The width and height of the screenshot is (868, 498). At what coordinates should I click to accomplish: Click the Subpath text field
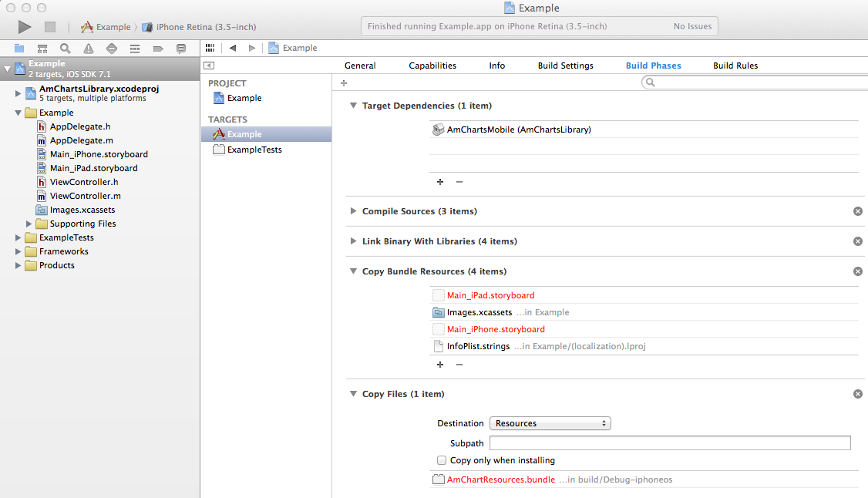click(x=670, y=443)
